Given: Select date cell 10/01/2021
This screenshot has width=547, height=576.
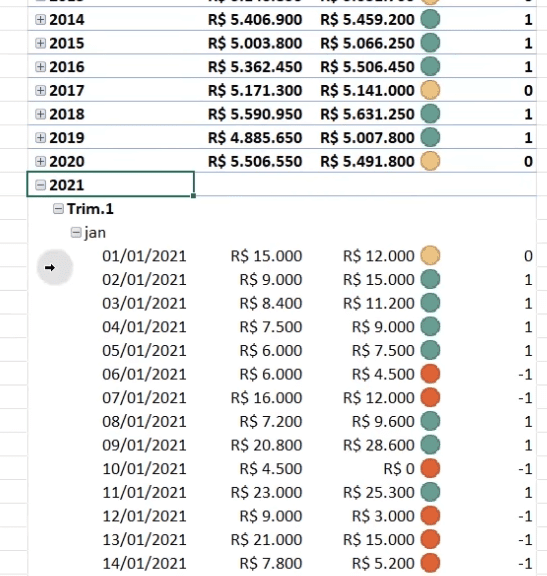Looking at the screenshot, I should coord(144,469).
